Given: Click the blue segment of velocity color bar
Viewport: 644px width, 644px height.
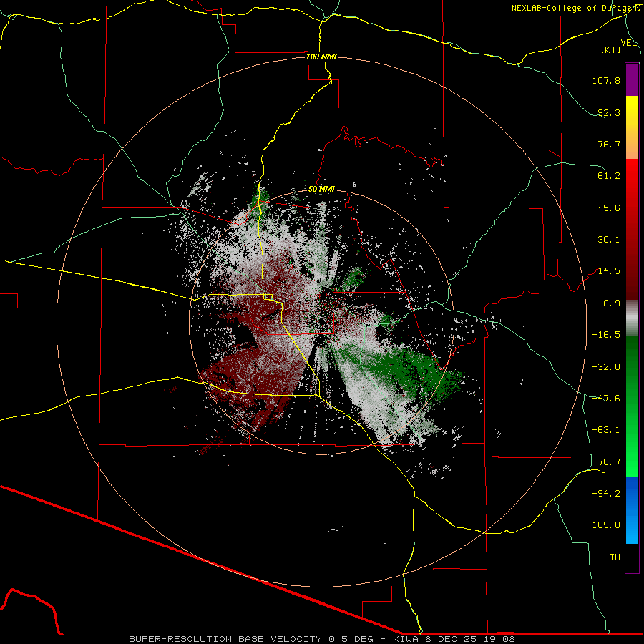Looking at the screenshot, I should [x=632, y=510].
